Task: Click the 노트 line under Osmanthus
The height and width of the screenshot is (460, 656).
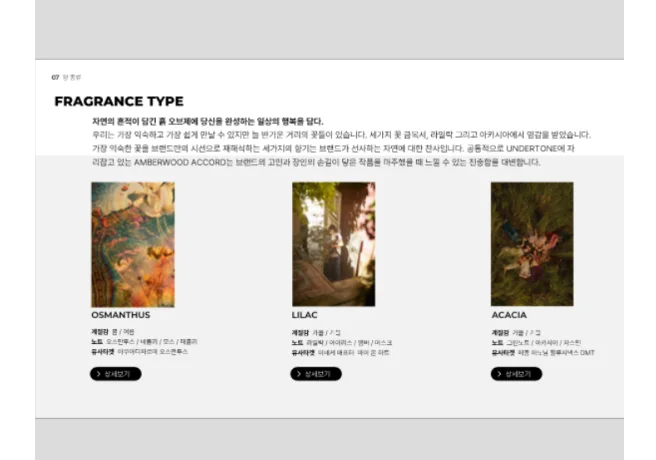Action: (x=144, y=342)
